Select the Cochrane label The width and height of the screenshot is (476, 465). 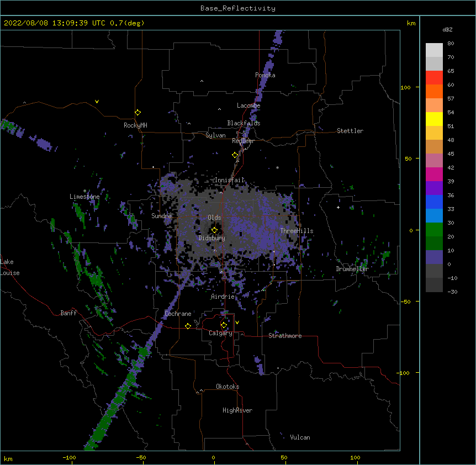tap(178, 314)
